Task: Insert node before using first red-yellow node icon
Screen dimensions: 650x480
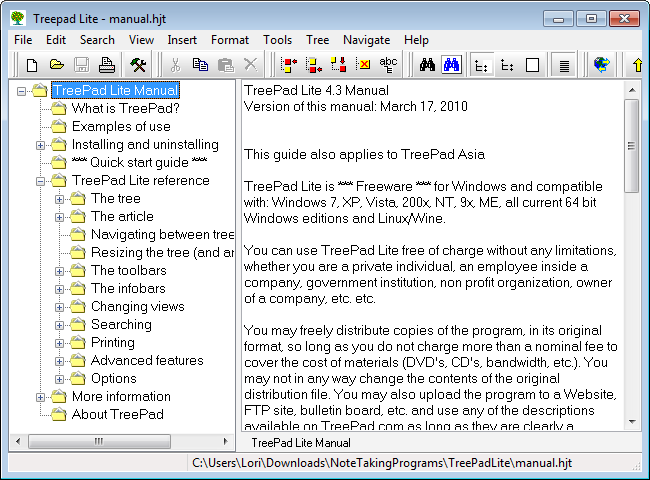Action: click(x=289, y=65)
